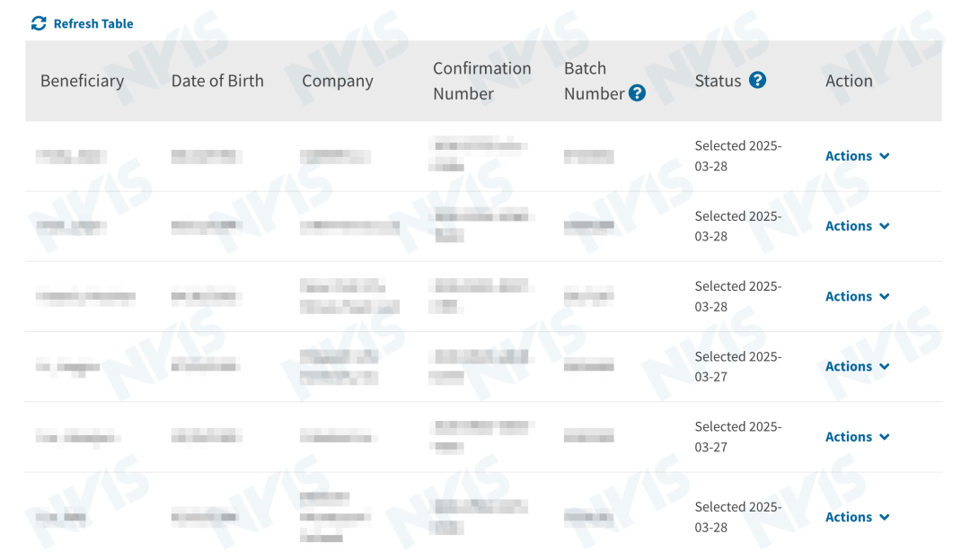Click the Refresh Table link text
The height and width of the screenshot is (560, 970).
93,24
